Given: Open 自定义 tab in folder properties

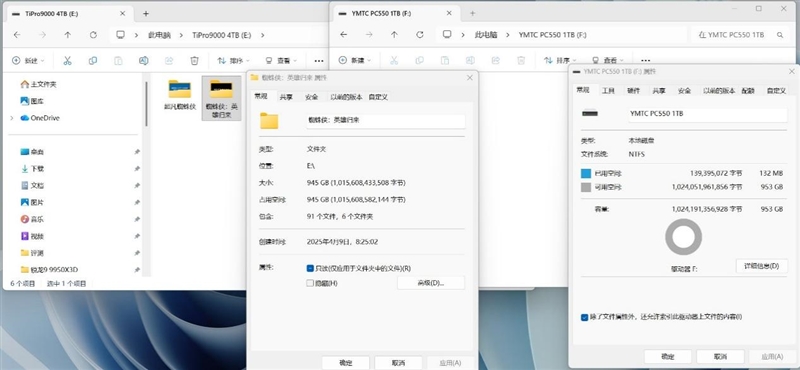Looking at the screenshot, I should pos(379,97).
